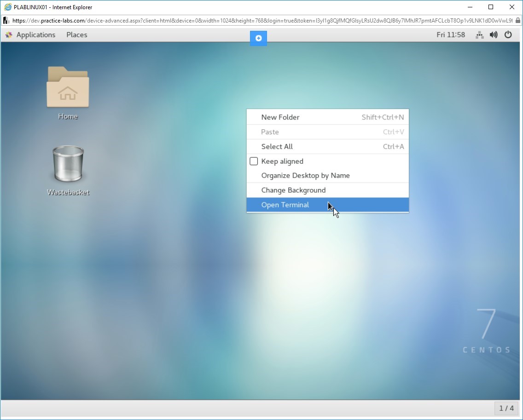Image resolution: width=523 pixels, height=420 pixels.
Task: Open the Home folder desktop icon
Action: click(x=68, y=87)
